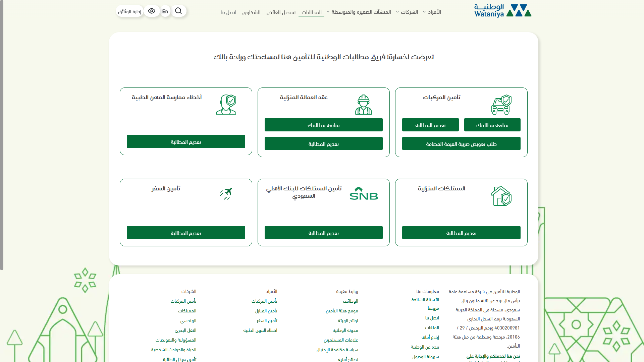Select the المطالبات nav tab

pyautogui.click(x=311, y=12)
